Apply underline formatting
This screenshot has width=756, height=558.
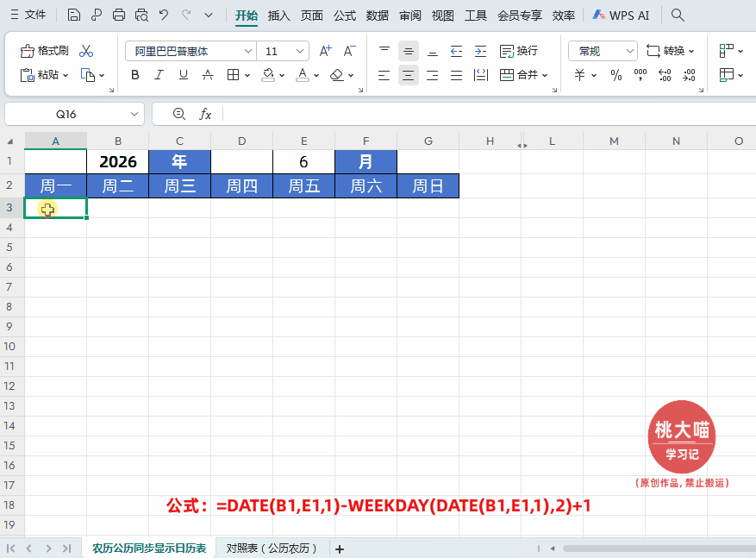click(x=183, y=75)
